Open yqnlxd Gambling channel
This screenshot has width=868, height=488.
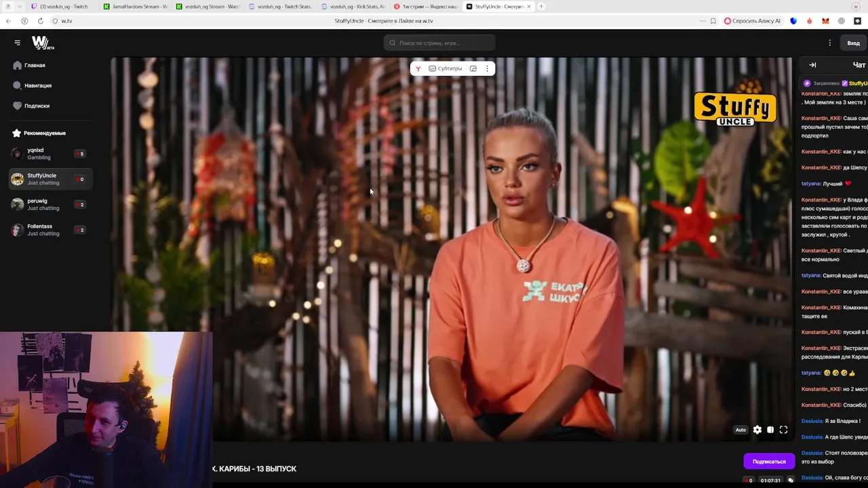(x=51, y=154)
